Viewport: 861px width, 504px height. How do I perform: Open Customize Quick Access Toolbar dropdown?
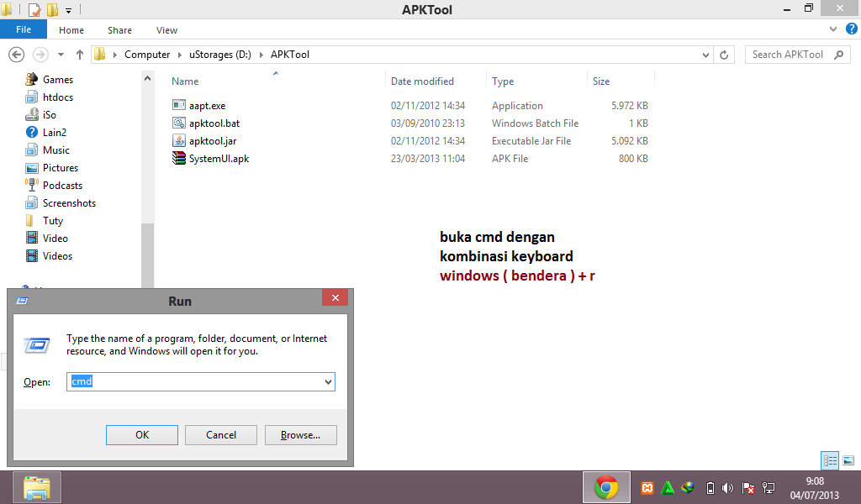tap(69, 10)
